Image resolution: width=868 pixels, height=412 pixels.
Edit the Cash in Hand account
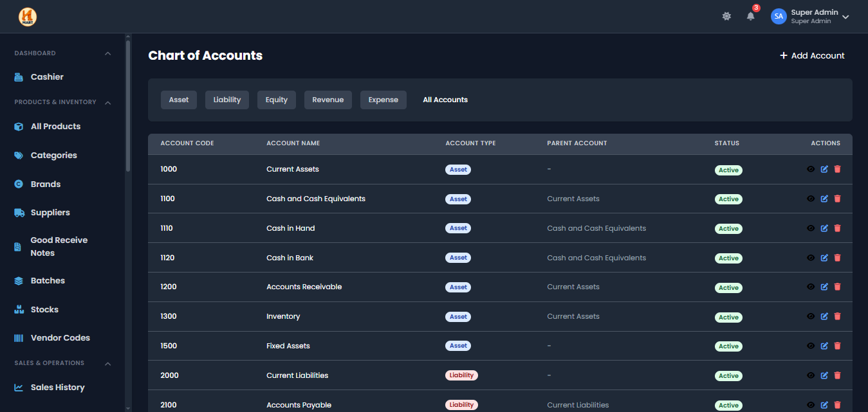tap(824, 228)
